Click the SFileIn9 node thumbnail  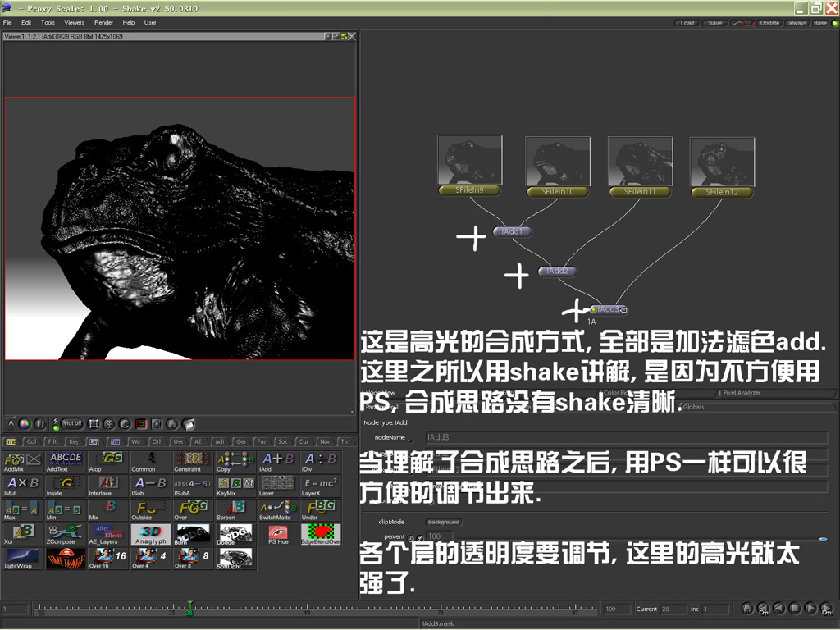tap(470, 159)
